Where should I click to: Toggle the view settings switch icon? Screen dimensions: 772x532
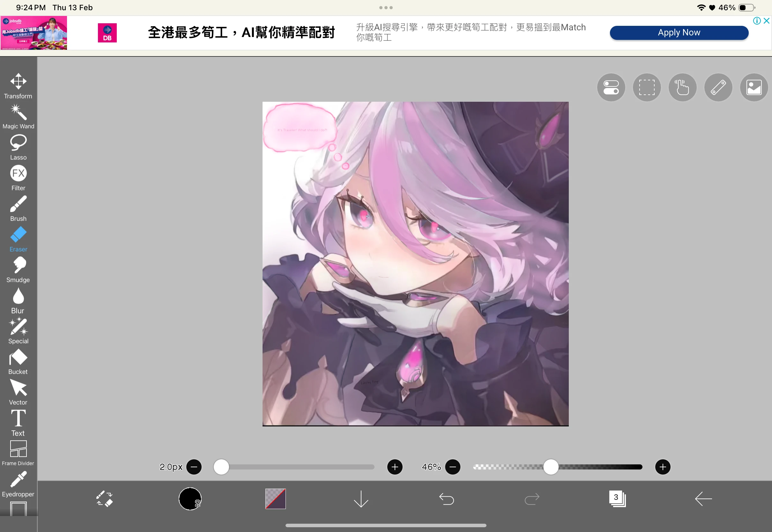(x=611, y=87)
